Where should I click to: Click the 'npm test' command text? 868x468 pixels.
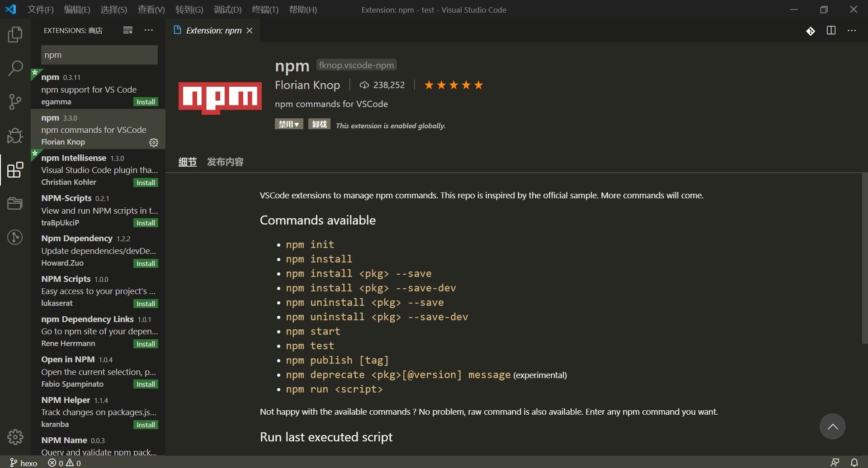point(310,346)
